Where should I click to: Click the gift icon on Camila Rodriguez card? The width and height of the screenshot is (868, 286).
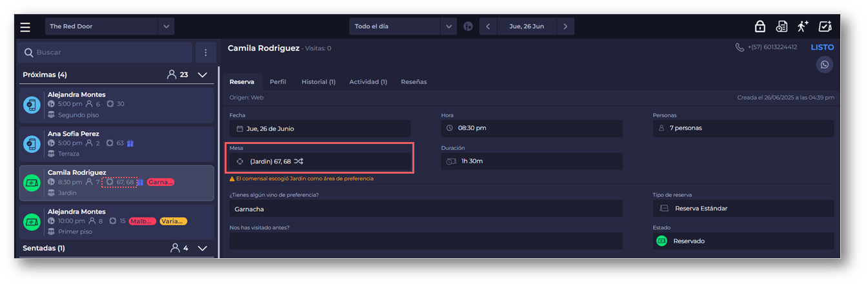pos(140,182)
